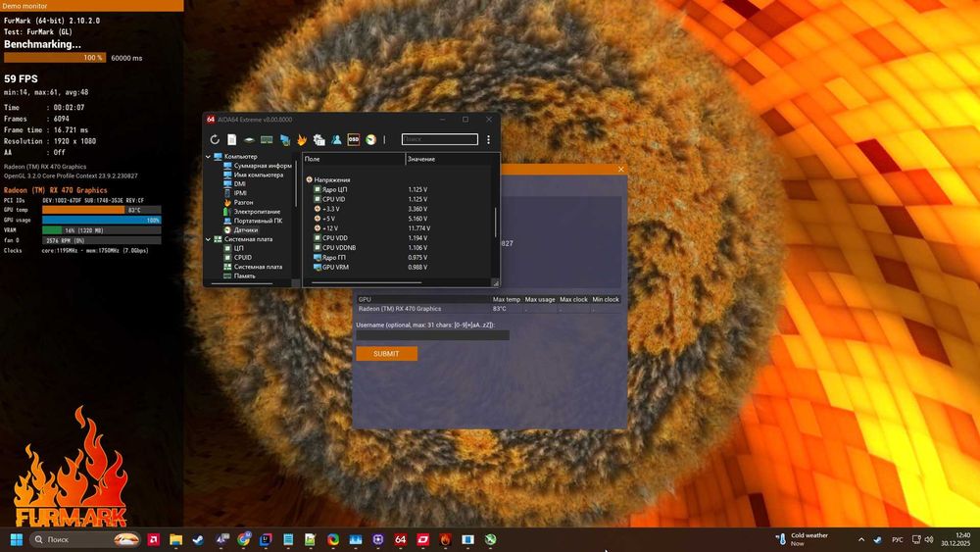Collapse the Компьютер tree node
Viewport: 980px width, 552px height.
pos(208,156)
